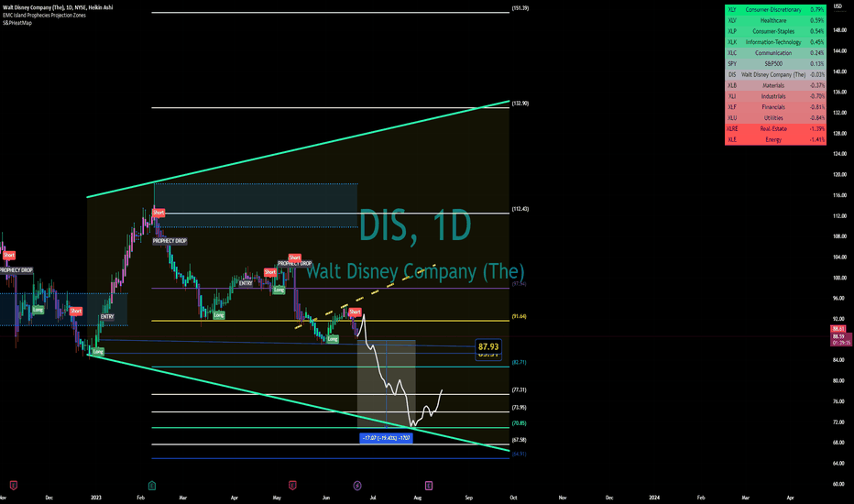Click the ENTRY label inside the blue dotted zone
The width and height of the screenshot is (854, 504).
coord(106,316)
